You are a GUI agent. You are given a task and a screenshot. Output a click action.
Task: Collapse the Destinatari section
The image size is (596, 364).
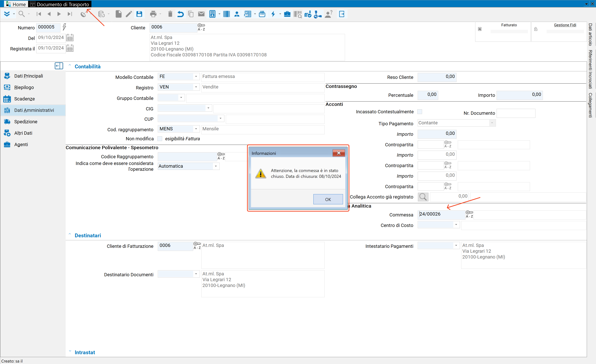(70, 234)
